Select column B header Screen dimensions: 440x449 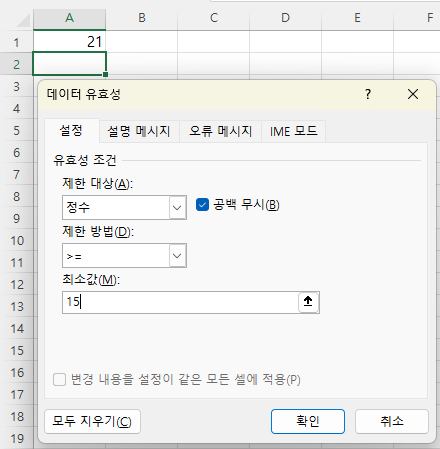coord(142,18)
